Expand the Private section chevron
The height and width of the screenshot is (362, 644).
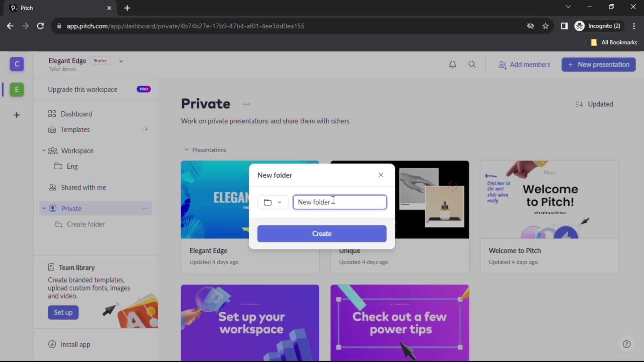click(44, 208)
